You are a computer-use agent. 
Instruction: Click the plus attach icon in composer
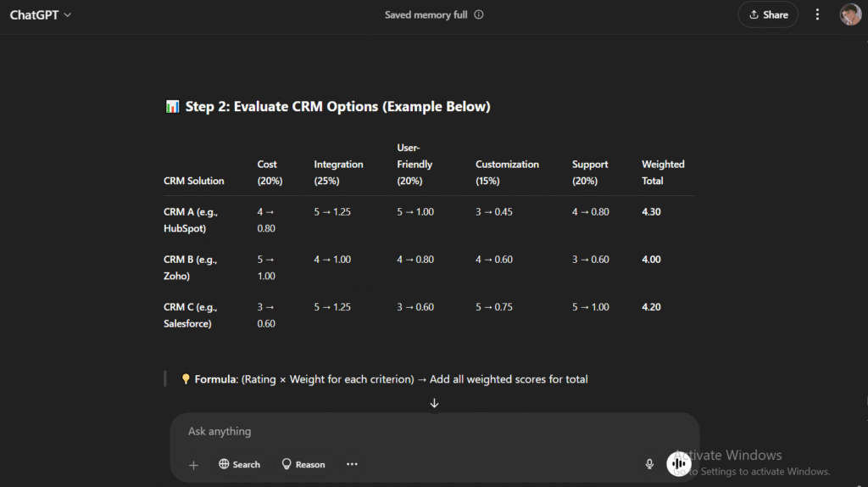[x=194, y=465]
